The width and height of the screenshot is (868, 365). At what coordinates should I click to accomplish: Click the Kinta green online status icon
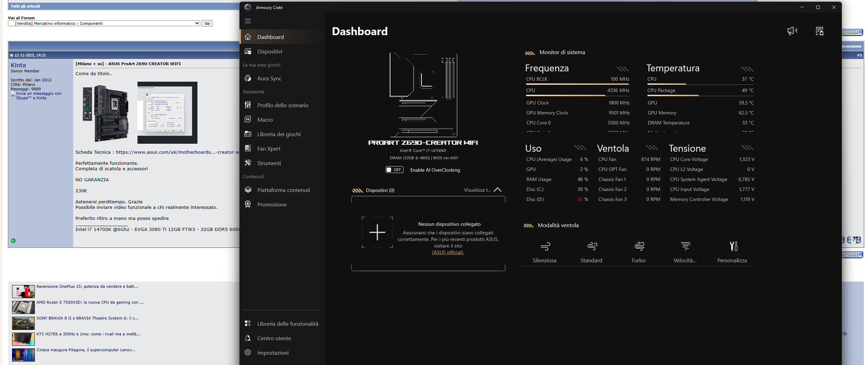tap(13, 241)
